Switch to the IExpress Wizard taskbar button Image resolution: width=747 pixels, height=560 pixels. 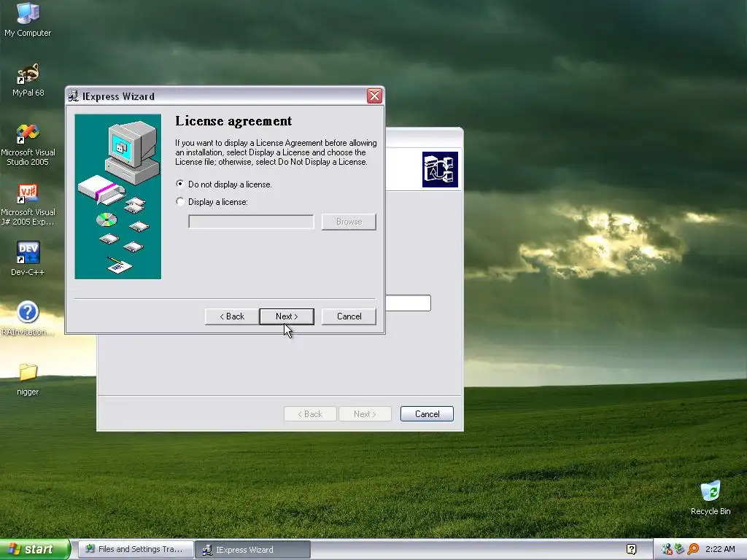click(252, 549)
